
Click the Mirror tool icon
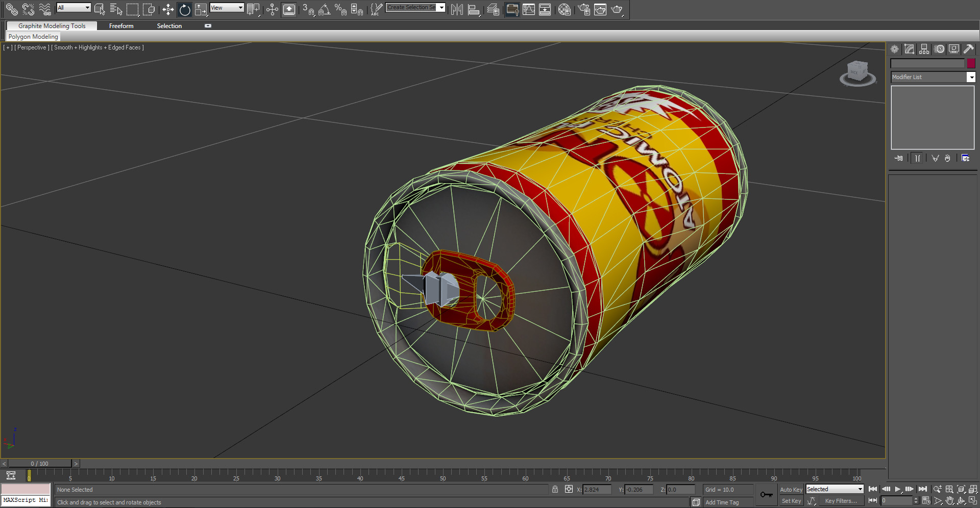click(457, 9)
